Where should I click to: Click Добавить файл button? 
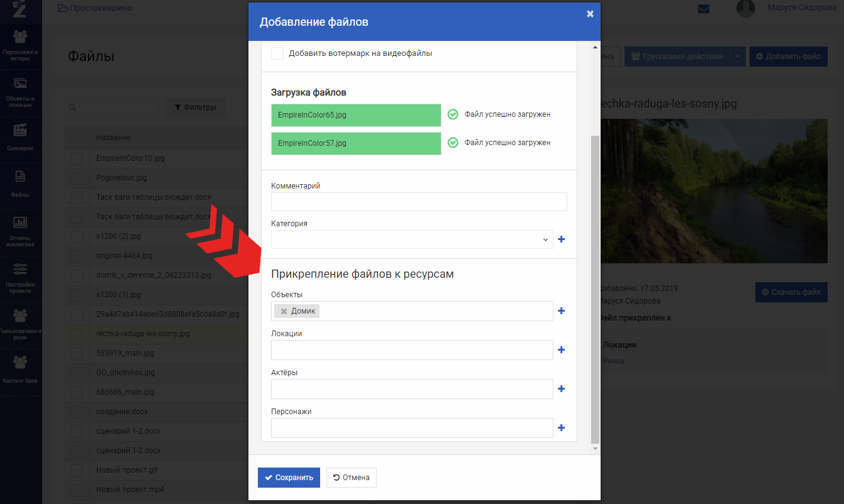click(x=788, y=57)
